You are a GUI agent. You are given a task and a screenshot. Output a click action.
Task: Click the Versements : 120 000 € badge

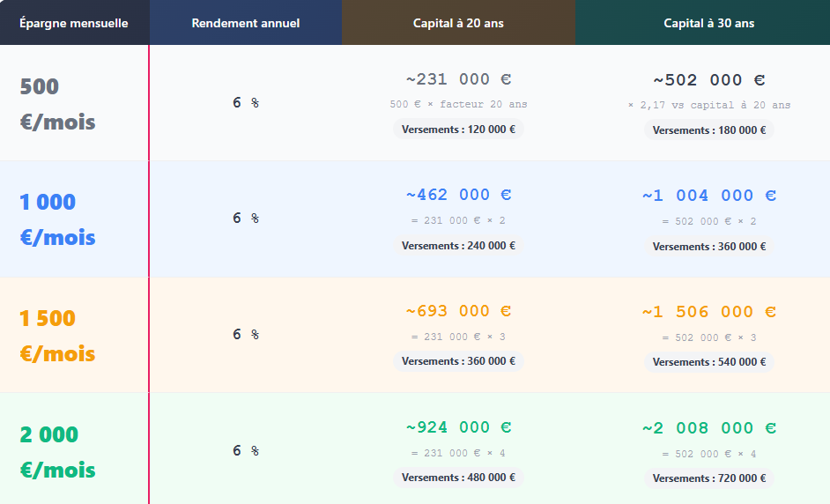[458, 130]
